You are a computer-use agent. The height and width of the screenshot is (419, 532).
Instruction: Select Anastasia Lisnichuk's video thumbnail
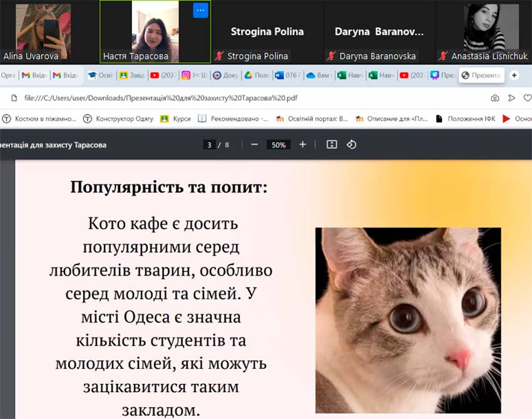pos(484,28)
